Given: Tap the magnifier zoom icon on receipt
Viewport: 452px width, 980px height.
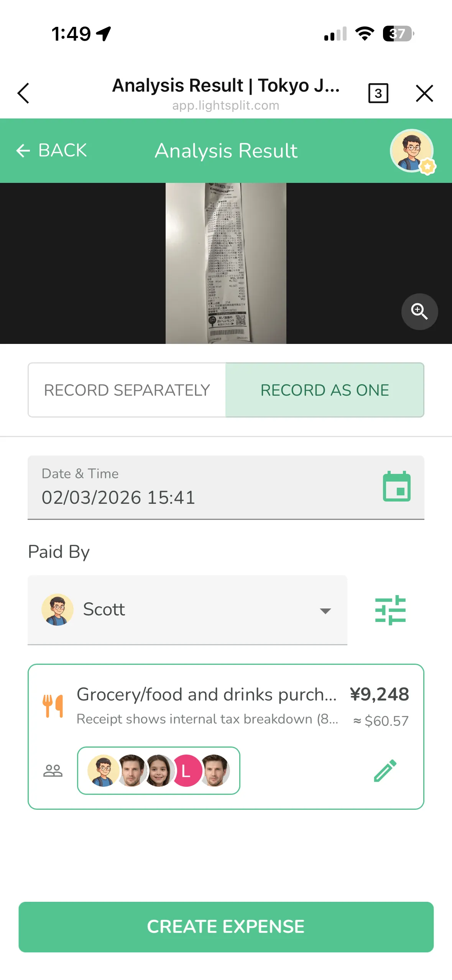Looking at the screenshot, I should (x=419, y=311).
